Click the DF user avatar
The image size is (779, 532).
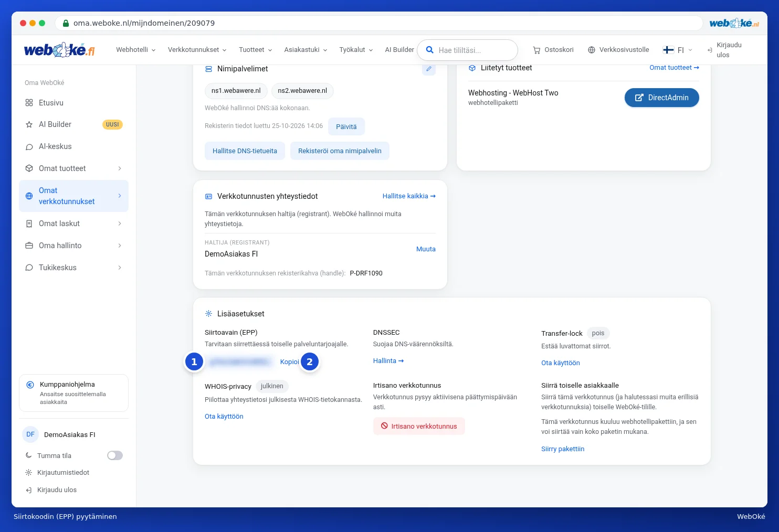[30, 434]
